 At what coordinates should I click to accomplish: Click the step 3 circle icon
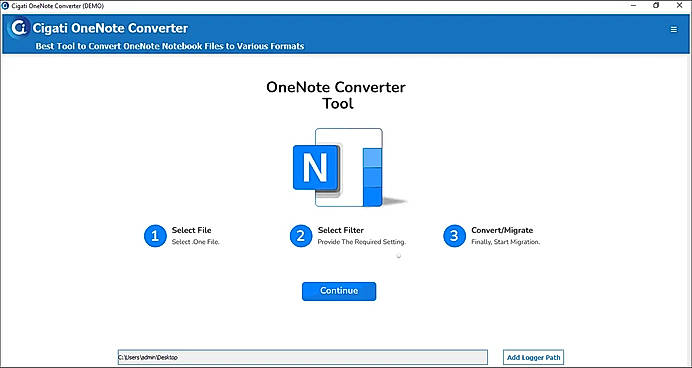click(x=454, y=236)
